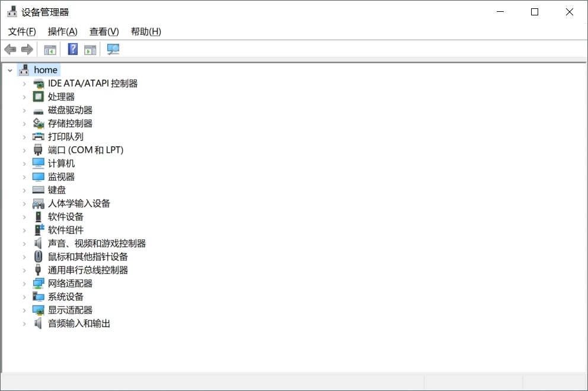Screen dimensions: 588x391
Task: Select the 通用串行总线控制器 label
Action: click(x=88, y=270)
